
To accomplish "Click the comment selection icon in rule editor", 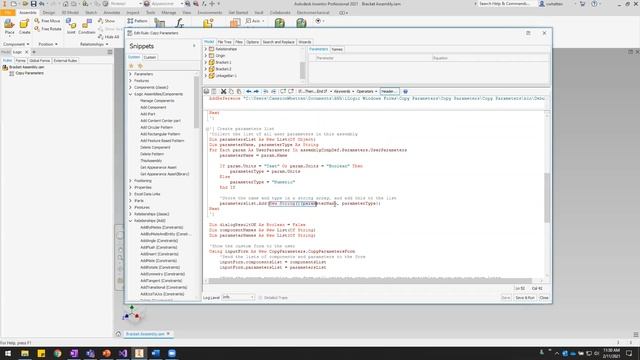I will [x=283, y=91].
